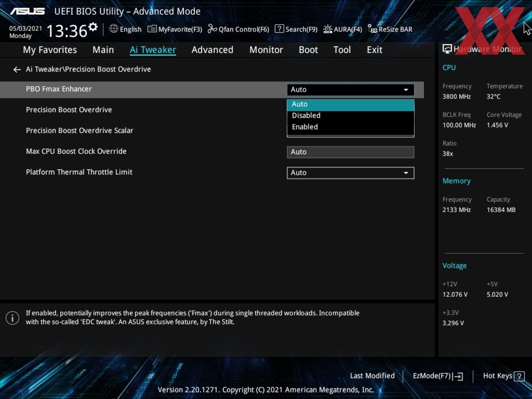Choose Enabled in the Fmax dropdown list

pyautogui.click(x=350, y=127)
